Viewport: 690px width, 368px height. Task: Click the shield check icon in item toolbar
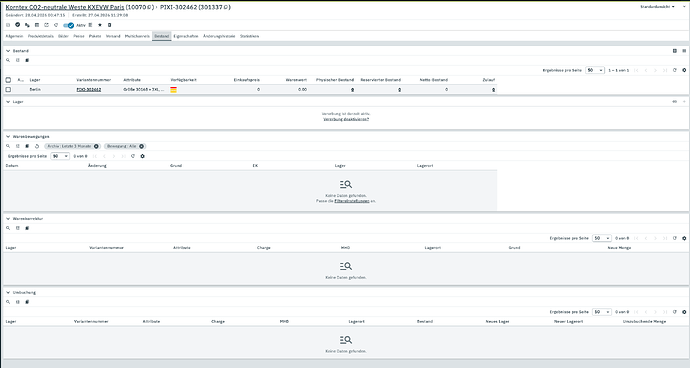(18, 25)
